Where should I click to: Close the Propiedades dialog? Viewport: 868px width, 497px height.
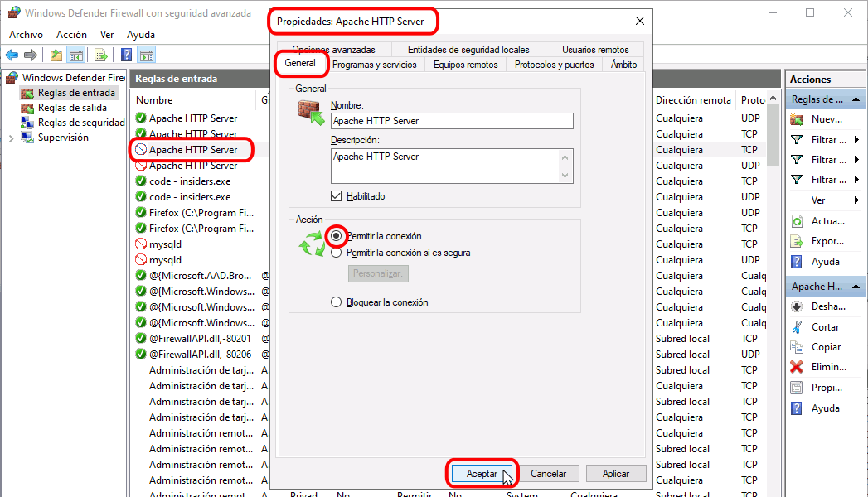pos(640,21)
